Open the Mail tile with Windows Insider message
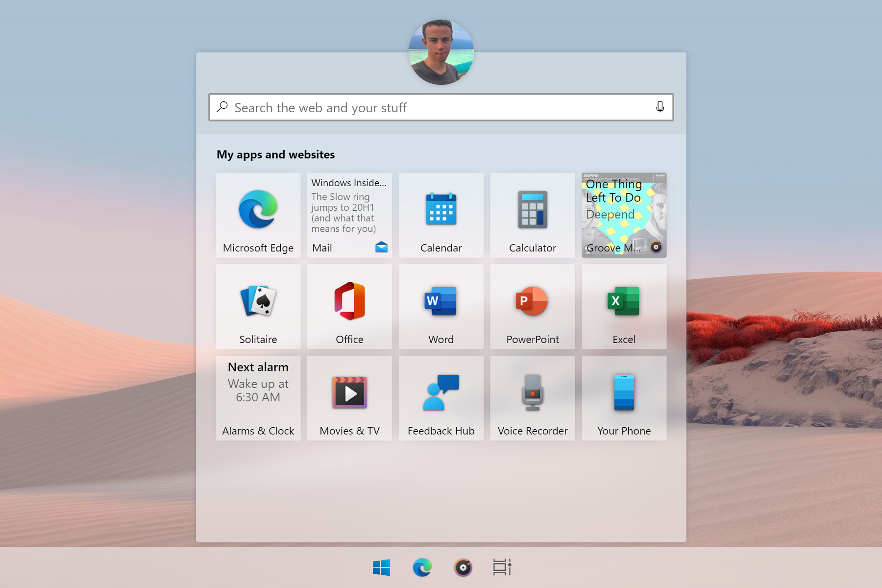The height and width of the screenshot is (588, 882). pyautogui.click(x=349, y=215)
